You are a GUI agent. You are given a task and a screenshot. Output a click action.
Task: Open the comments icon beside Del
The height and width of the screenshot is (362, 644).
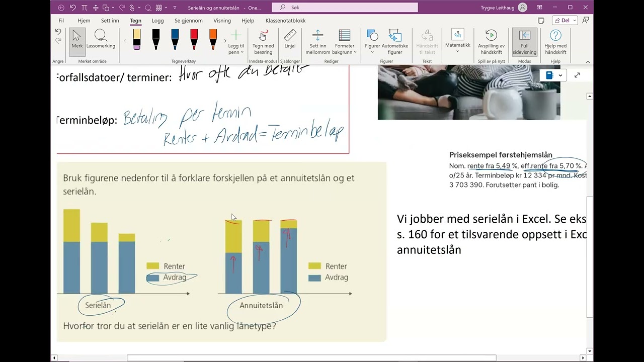tap(586, 21)
